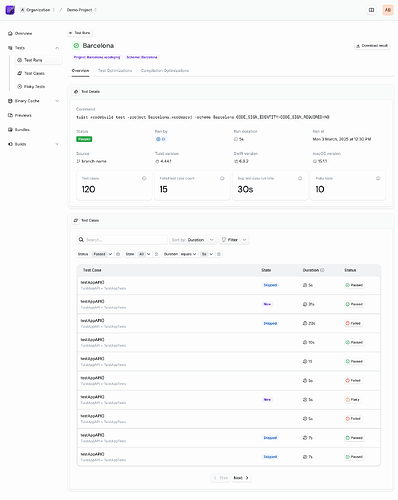The width and height of the screenshot is (398, 500).
Task: Remove the Status filter chip
Action: click(118, 254)
